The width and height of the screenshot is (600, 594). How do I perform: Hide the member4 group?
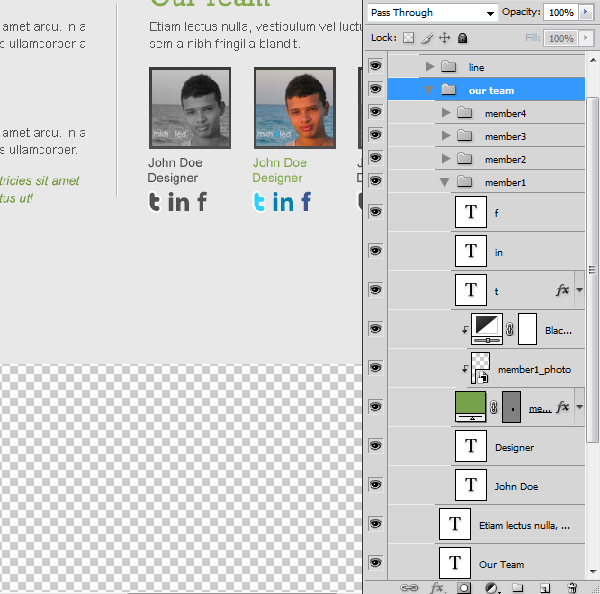click(375, 112)
